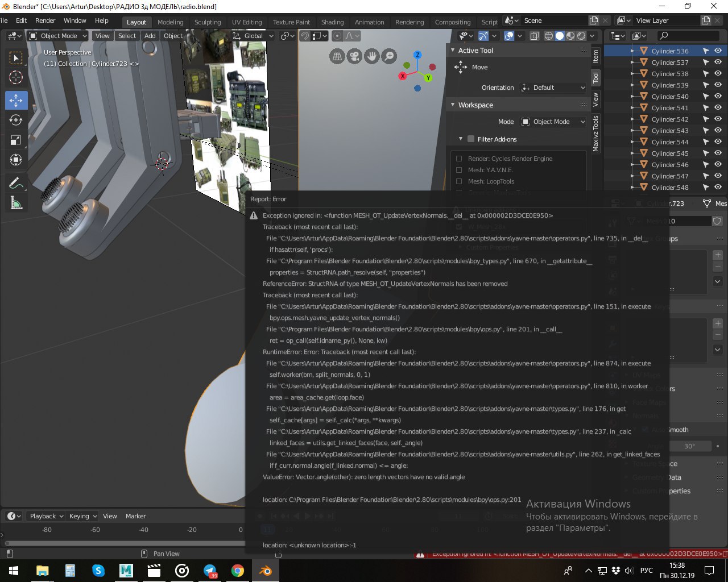Screen dimensions: 728x582
Task: Toggle proportional editing icon
Action: [x=337, y=36]
